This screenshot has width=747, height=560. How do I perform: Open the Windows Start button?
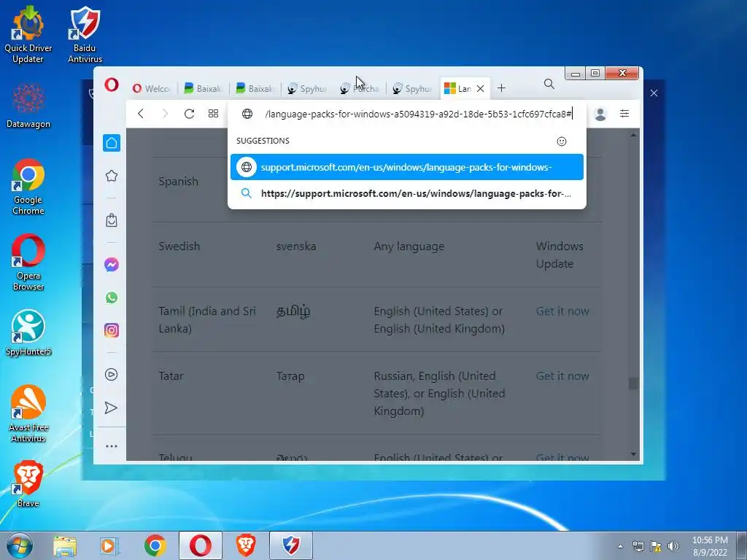pyautogui.click(x=19, y=545)
